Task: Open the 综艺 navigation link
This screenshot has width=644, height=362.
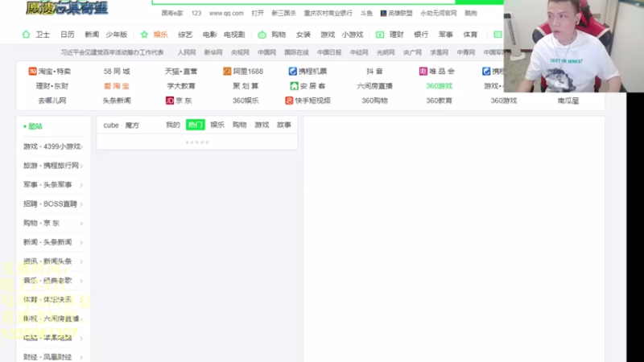Action: coord(185,35)
